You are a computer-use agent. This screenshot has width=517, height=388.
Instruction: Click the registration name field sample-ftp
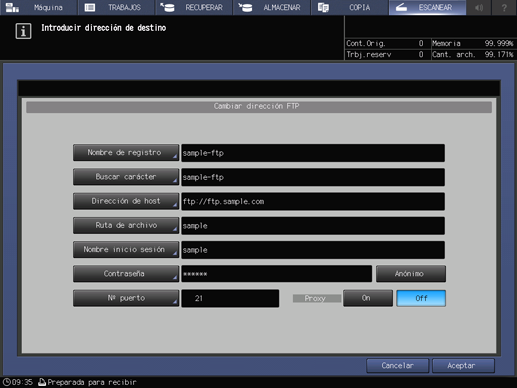313,153
